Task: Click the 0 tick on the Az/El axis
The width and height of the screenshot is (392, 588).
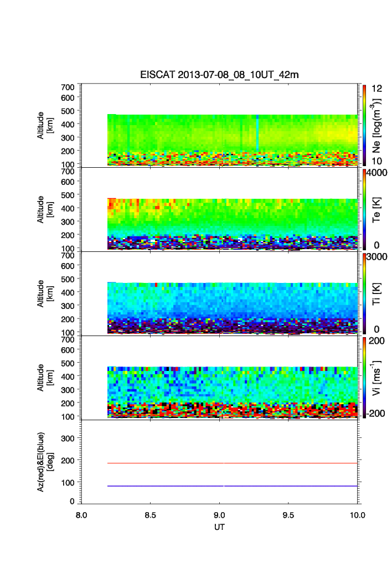Action: pos(73,501)
